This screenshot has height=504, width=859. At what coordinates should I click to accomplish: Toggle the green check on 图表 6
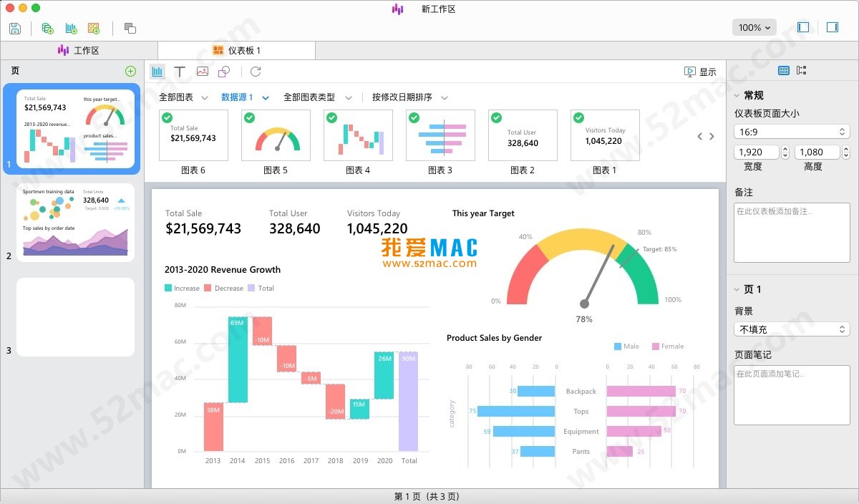click(168, 117)
